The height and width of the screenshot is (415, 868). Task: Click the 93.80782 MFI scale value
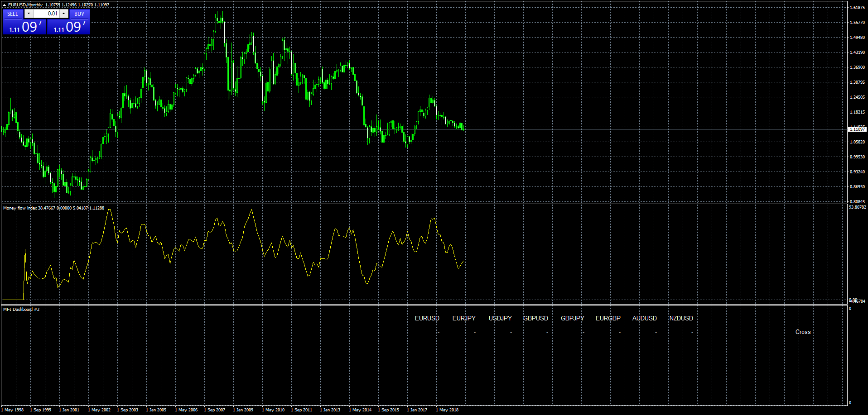point(858,207)
